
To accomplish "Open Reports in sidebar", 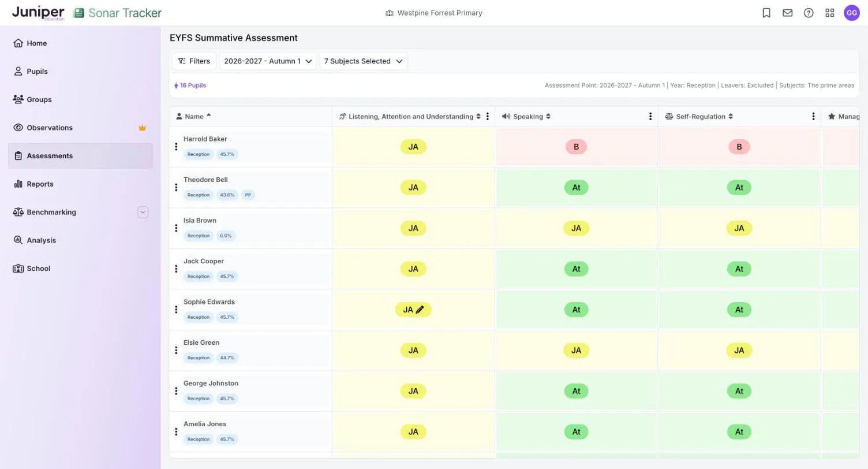I will (x=80, y=184).
